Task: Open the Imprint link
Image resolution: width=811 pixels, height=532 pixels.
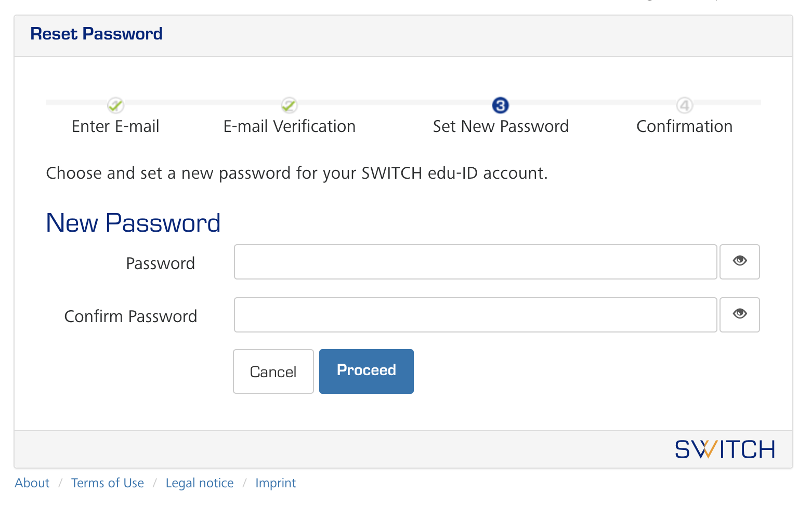Action: 276,483
